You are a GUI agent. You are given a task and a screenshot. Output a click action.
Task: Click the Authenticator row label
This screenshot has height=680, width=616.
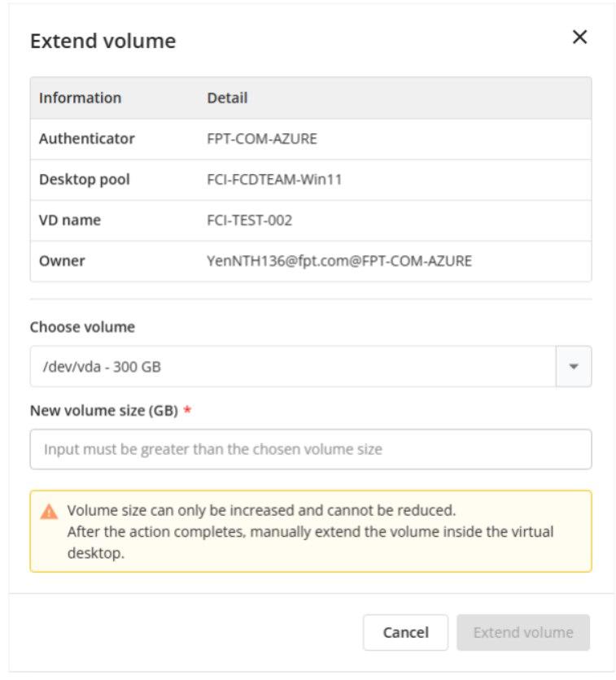pos(86,139)
